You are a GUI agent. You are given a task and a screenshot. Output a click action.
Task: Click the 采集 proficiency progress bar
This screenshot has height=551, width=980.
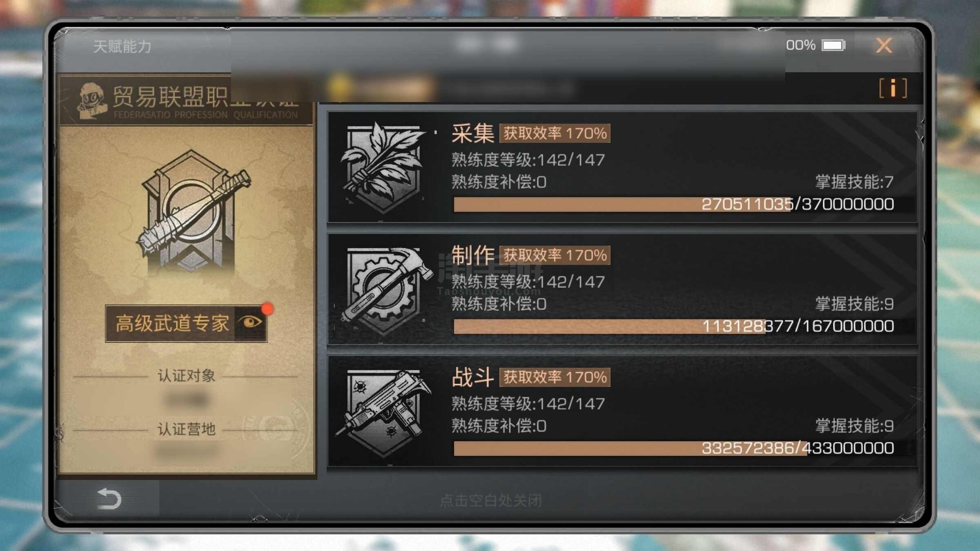click(x=674, y=204)
